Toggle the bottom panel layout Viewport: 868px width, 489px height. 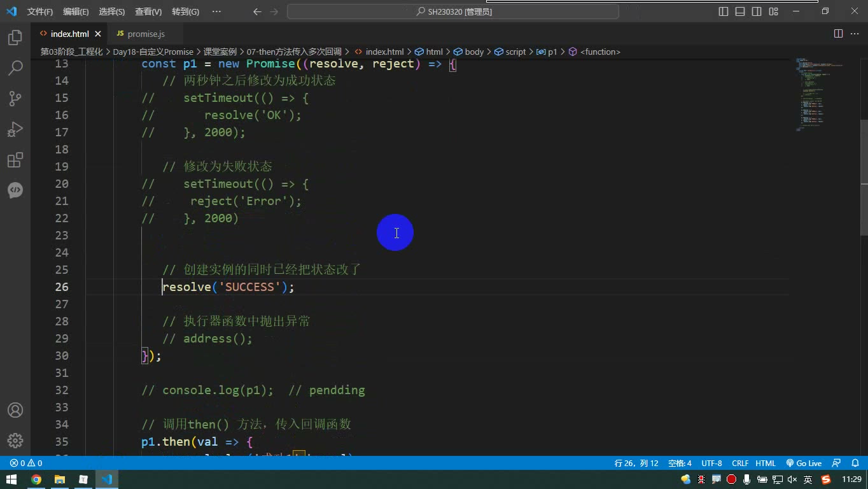click(x=740, y=11)
